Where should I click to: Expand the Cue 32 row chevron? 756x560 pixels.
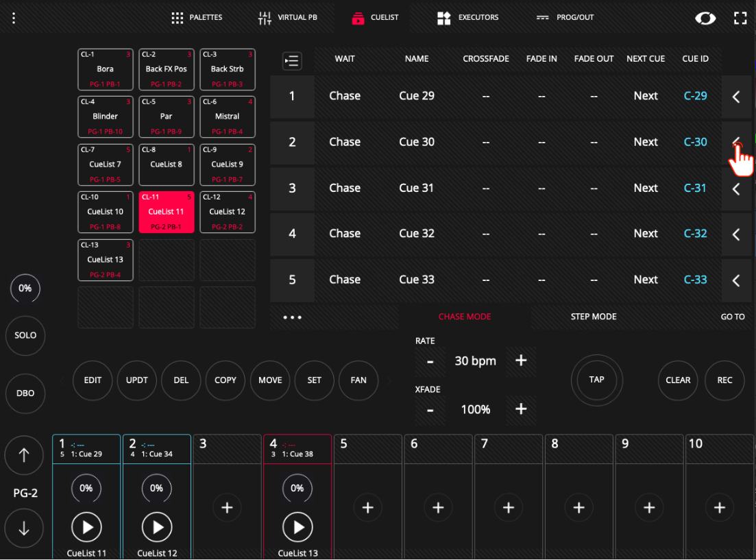click(736, 234)
